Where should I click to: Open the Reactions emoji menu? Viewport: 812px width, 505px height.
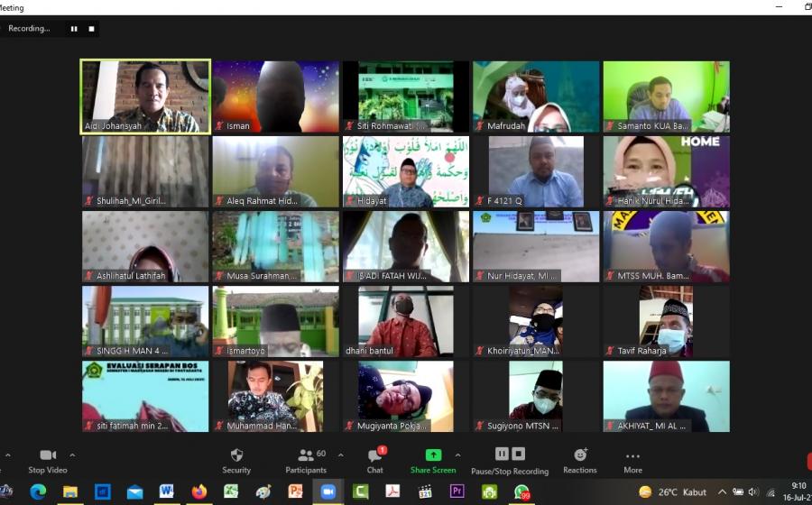click(x=580, y=455)
